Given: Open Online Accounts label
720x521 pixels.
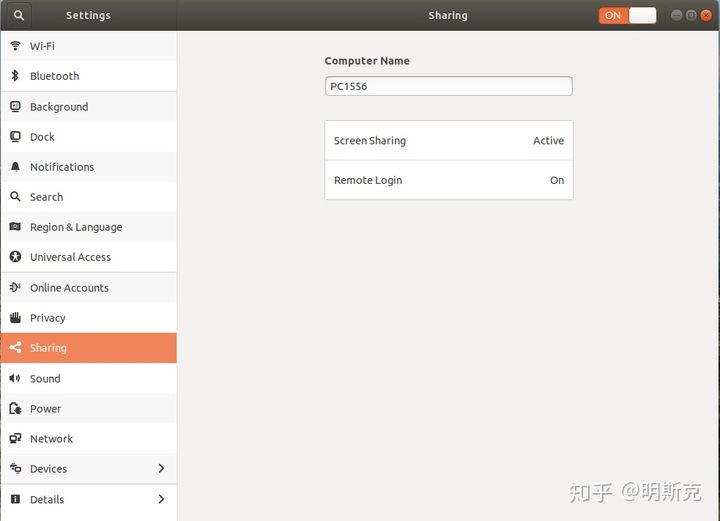Looking at the screenshot, I should coord(69,288).
